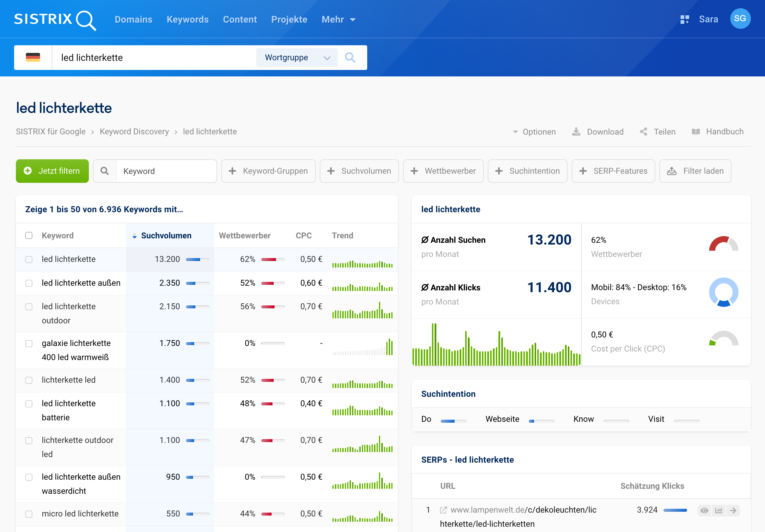
Task: Click the Keyword filter input field
Action: 166,171
